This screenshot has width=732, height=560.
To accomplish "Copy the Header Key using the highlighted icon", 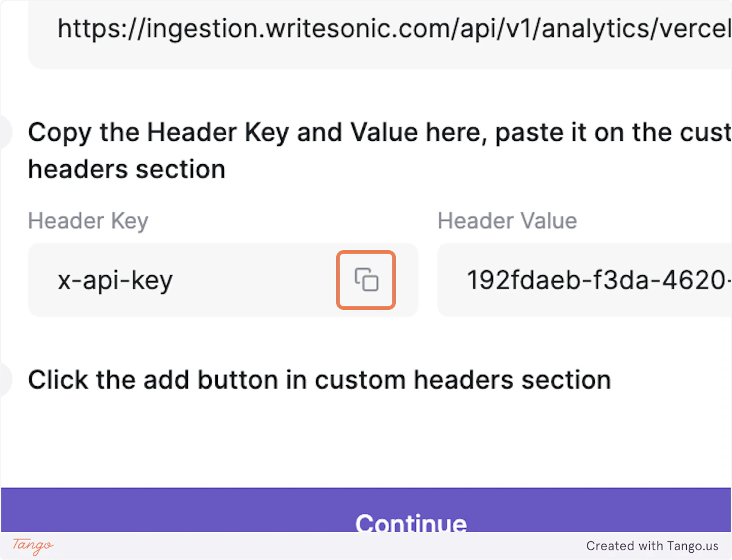I will (x=365, y=280).
